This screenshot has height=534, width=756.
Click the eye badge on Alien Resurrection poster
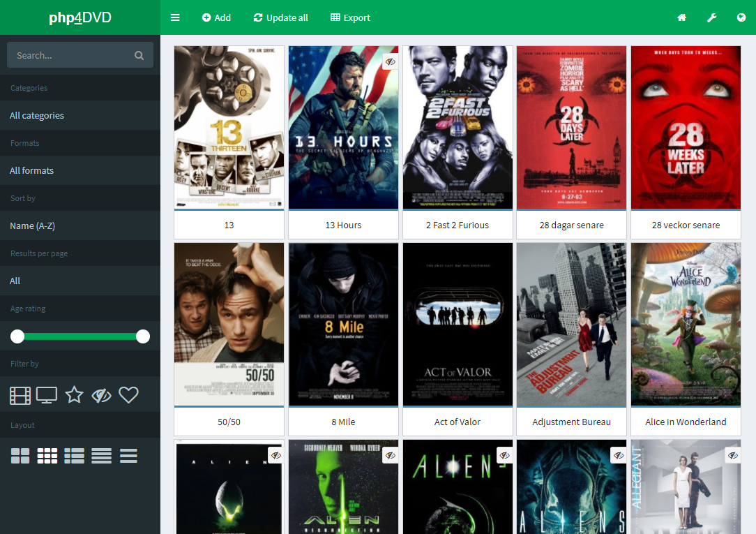coord(391,455)
